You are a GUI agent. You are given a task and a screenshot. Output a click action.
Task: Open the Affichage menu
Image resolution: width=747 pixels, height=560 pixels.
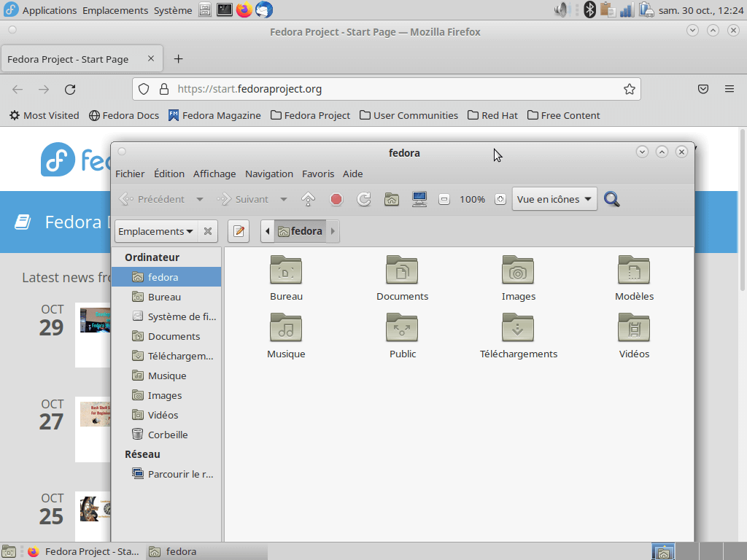[214, 174]
